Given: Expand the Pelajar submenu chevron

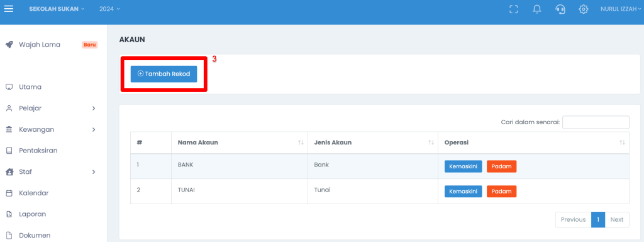Looking at the screenshot, I should [x=94, y=108].
